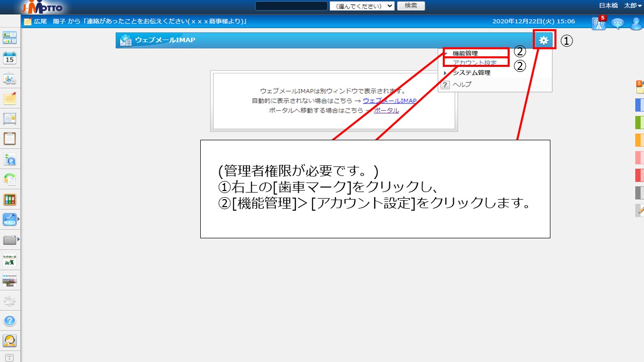Open the calendar icon showing 15

[10, 58]
